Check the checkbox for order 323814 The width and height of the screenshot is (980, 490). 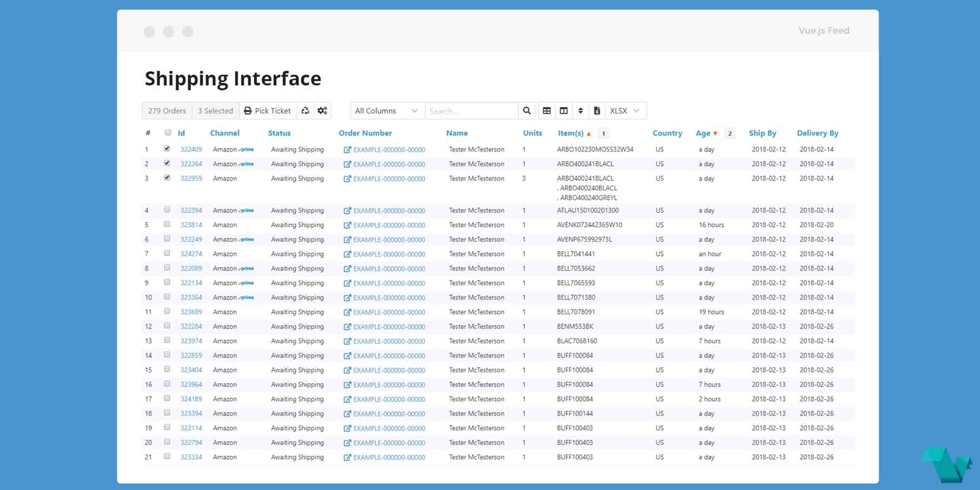click(167, 224)
